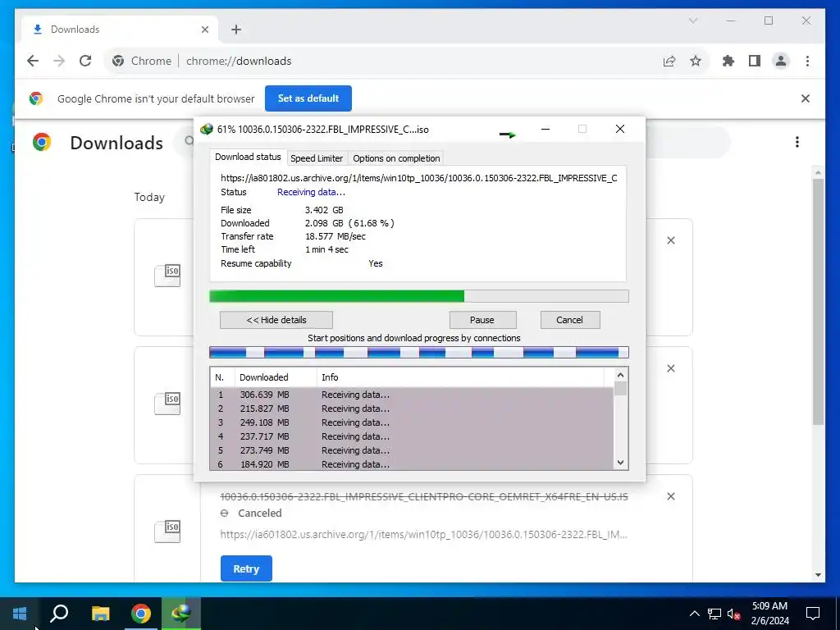Click iso file icon of second download

pyautogui.click(x=167, y=404)
